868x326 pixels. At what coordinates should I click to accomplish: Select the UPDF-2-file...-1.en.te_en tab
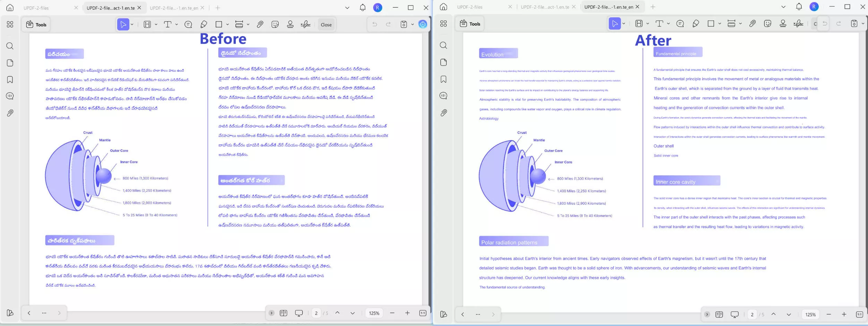[175, 7]
